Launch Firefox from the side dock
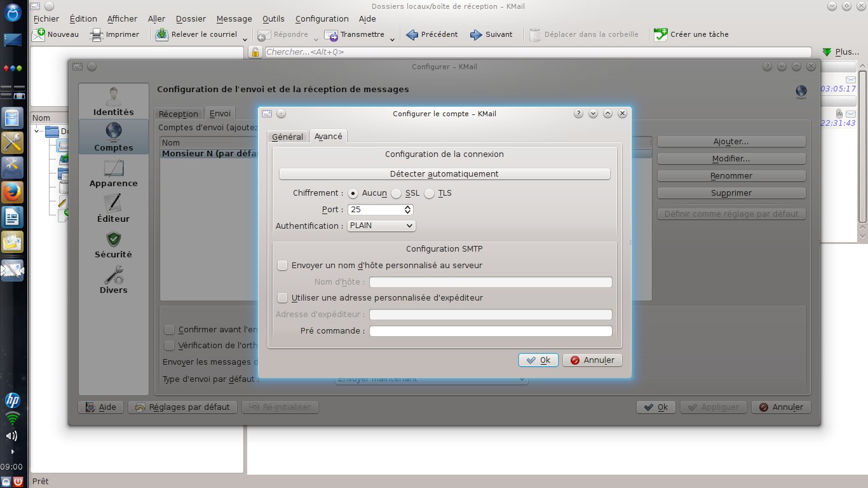The image size is (868, 488). (x=13, y=191)
